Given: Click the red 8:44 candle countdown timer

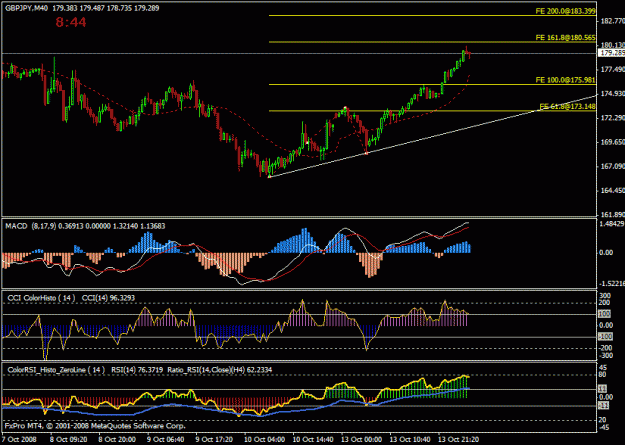Looking at the screenshot, I should (x=71, y=22).
